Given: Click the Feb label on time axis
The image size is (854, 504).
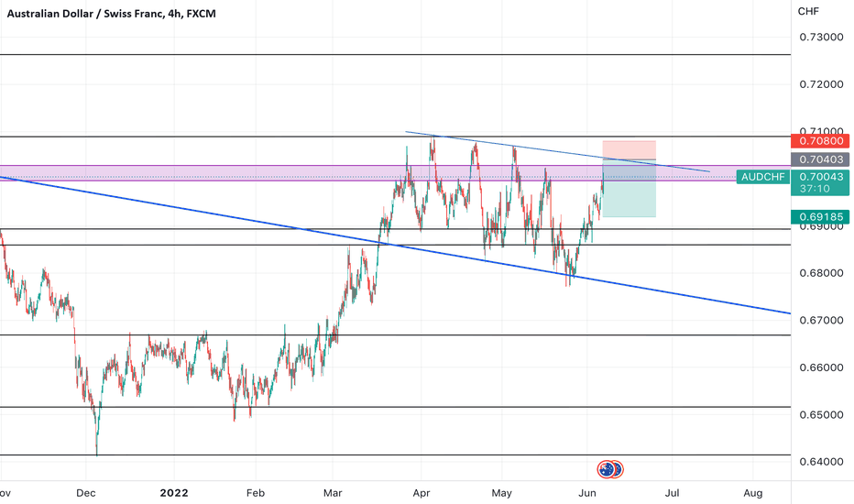Looking at the screenshot, I should point(255,493).
